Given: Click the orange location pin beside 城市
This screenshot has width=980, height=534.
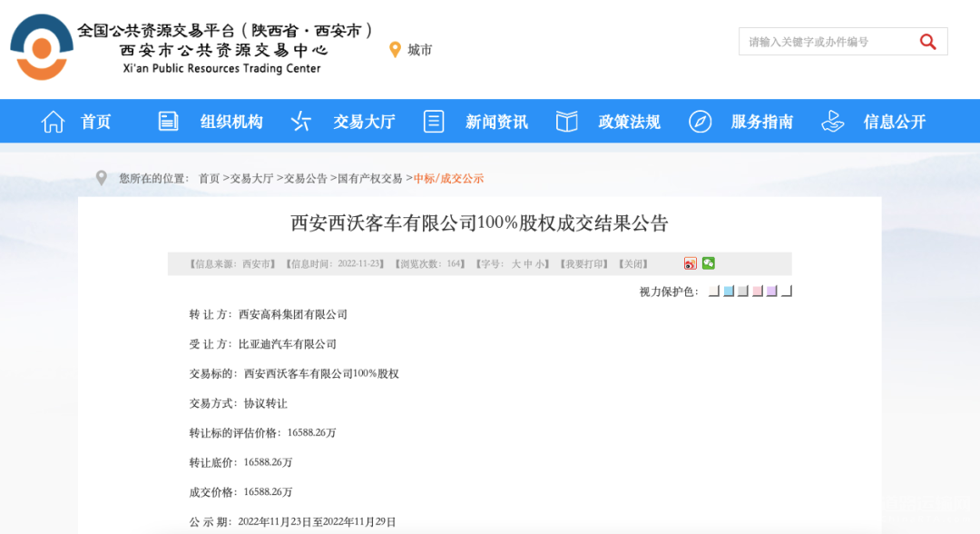Looking at the screenshot, I should 395,49.
